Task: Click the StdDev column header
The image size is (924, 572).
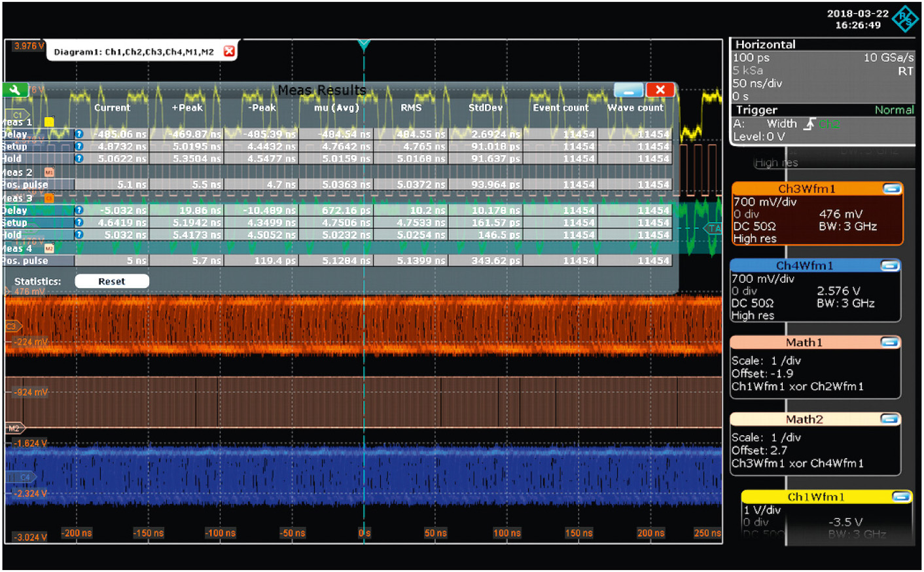Action: tap(486, 107)
